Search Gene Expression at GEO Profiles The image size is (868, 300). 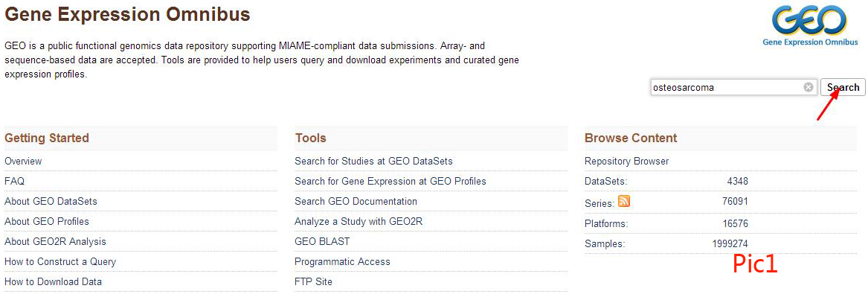pos(390,181)
